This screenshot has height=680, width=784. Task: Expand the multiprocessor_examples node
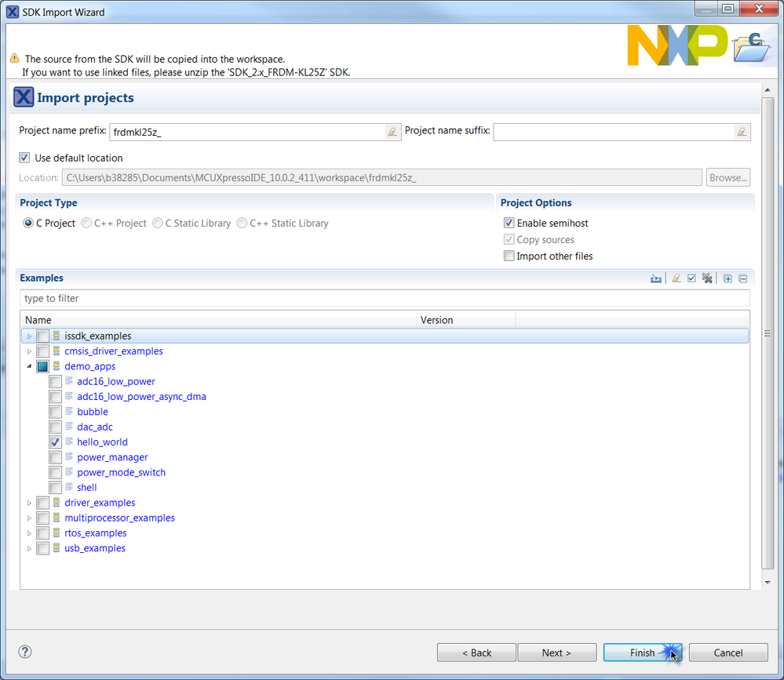30,518
